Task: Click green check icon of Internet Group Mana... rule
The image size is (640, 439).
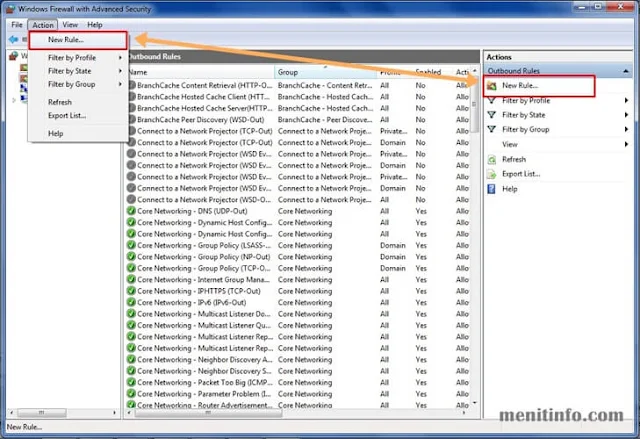Action: pos(131,279)
